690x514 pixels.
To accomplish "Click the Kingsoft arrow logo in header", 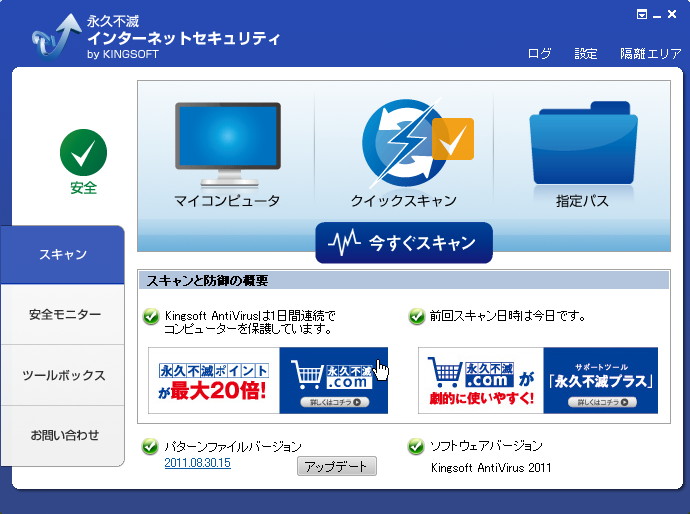I will (x=56, y=37).
